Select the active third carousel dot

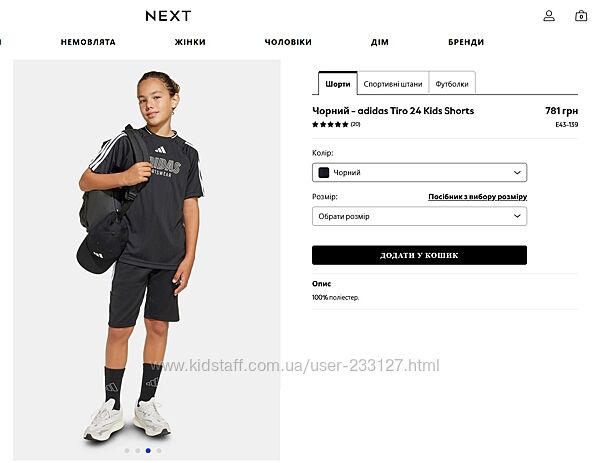pos(148,451)
